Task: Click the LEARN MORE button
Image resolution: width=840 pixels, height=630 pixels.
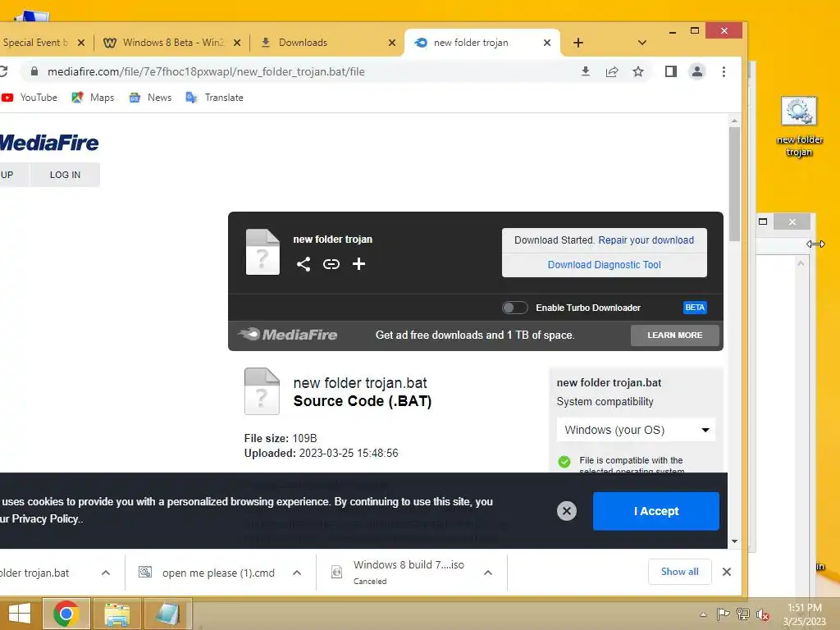Action: pyautogui.click(x=674, y=336)
